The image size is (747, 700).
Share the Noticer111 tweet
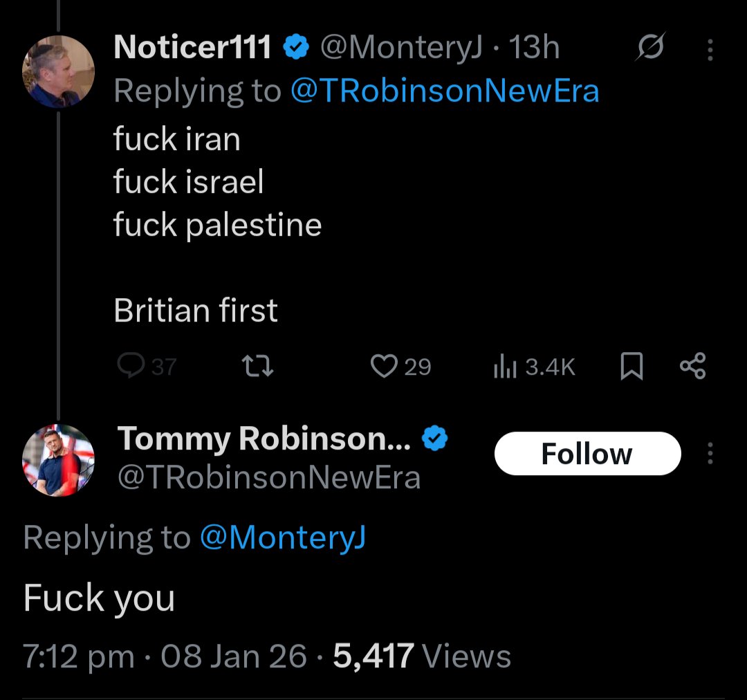tap(692, 366)
